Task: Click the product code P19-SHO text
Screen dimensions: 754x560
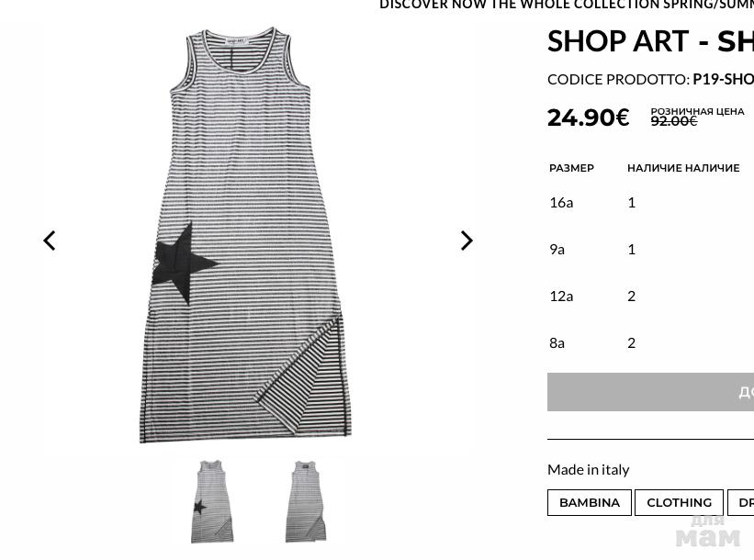Action: 723,79
